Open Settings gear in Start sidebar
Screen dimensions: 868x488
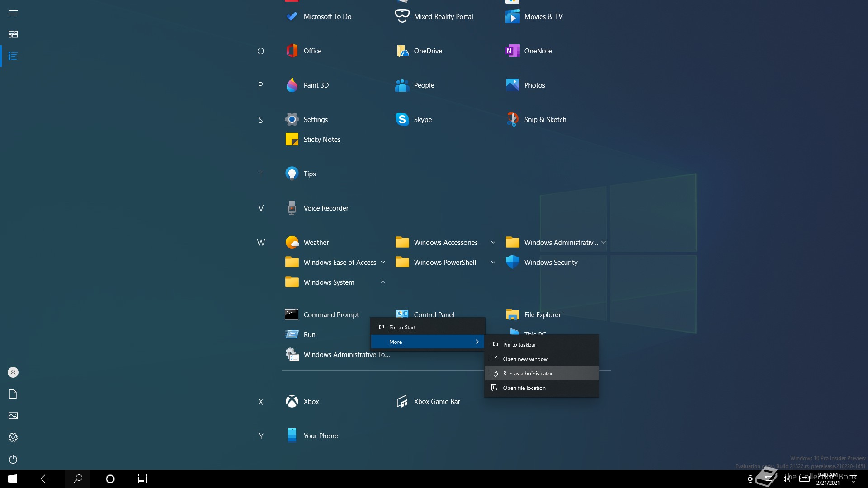(x=13, y=437)
